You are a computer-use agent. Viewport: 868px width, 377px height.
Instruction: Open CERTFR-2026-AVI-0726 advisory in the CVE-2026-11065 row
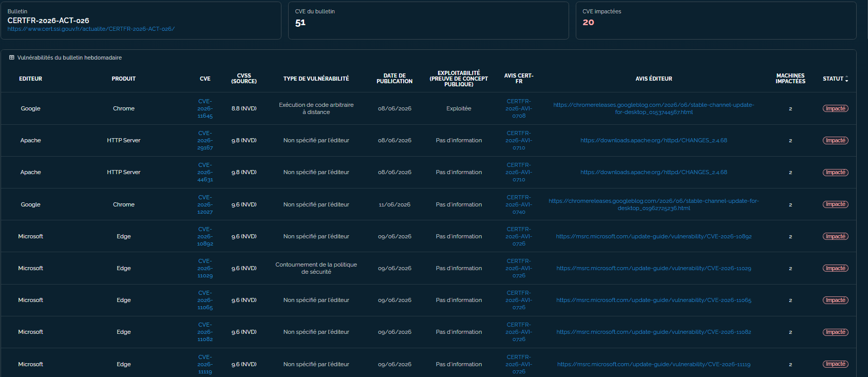coord(519,300)
